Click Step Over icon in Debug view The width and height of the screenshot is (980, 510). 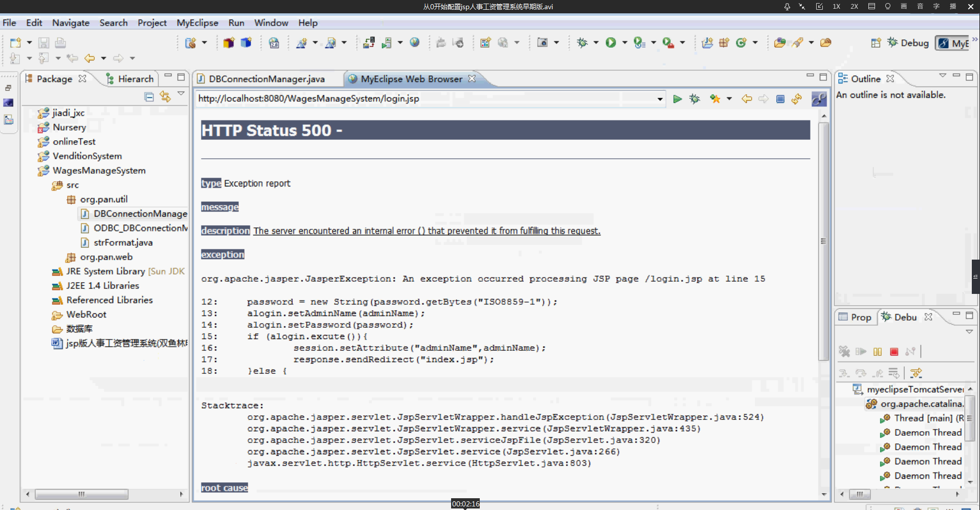point(861,373)
